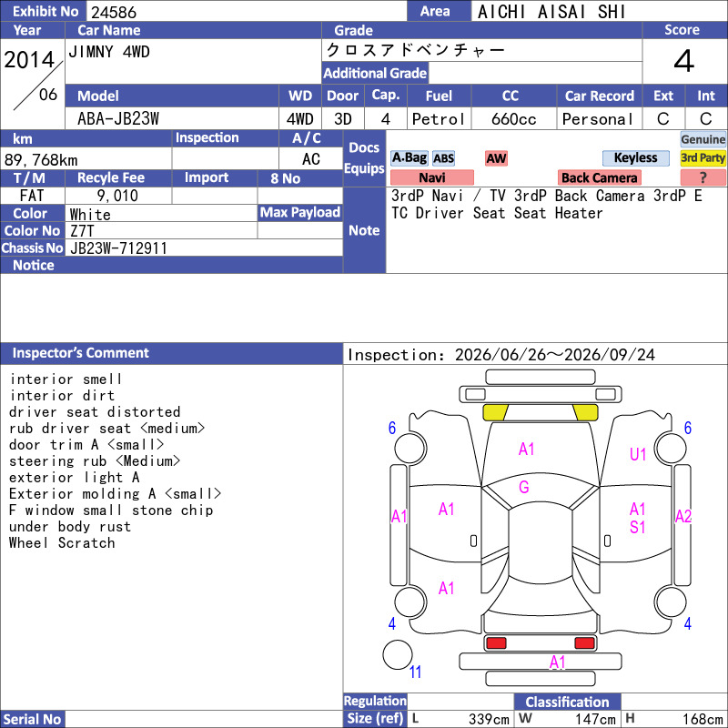Click the A2 marker on right sill
Screen dimensions: 728x728
click(683, 516)
